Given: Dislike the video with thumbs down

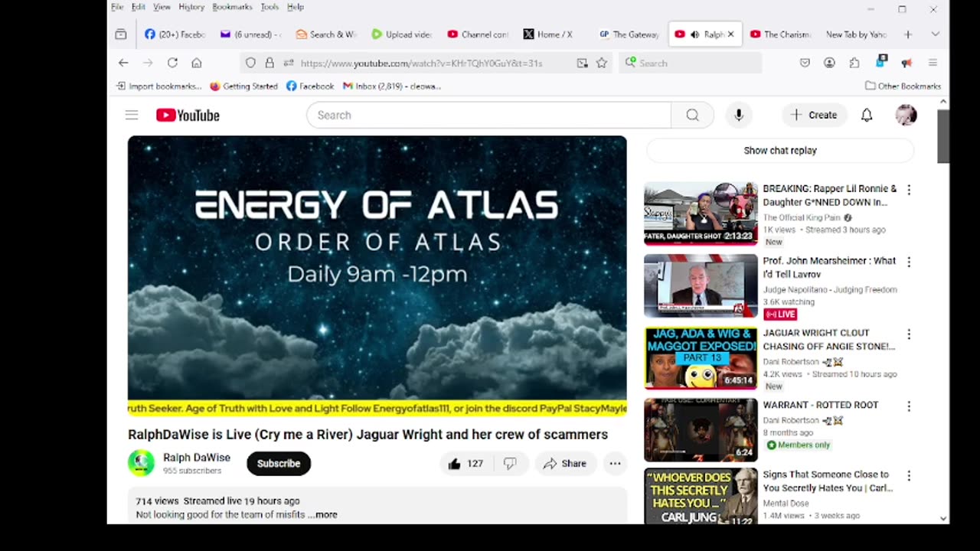Looking at the screenshot, I should point(510,464).
